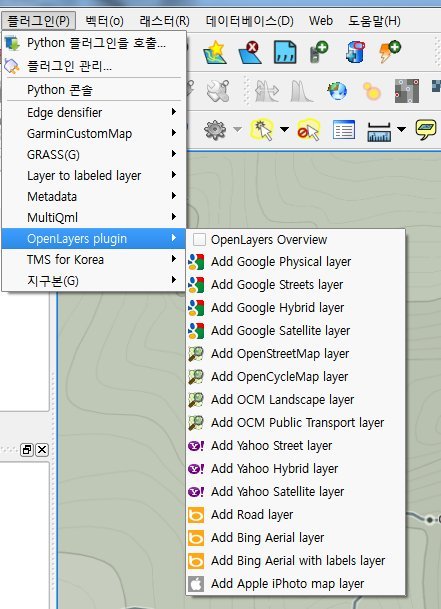Choose Add Google Satellite layer

296,331
